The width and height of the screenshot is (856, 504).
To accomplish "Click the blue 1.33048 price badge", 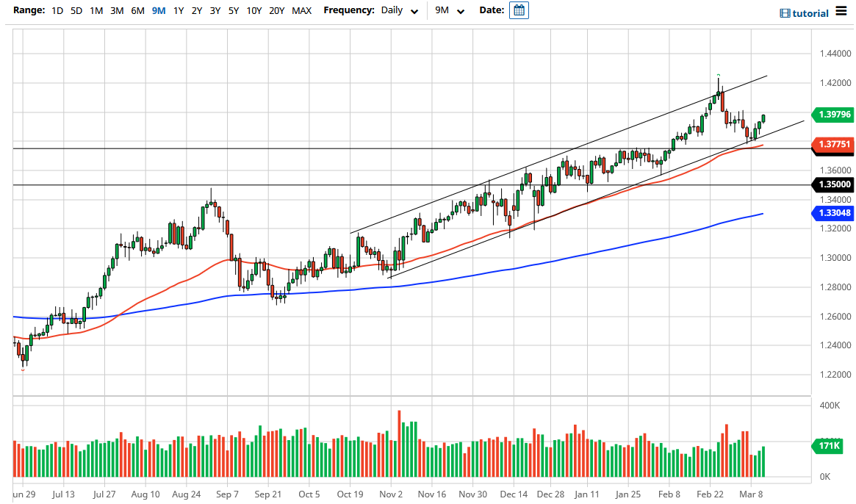I will (833, 213).
